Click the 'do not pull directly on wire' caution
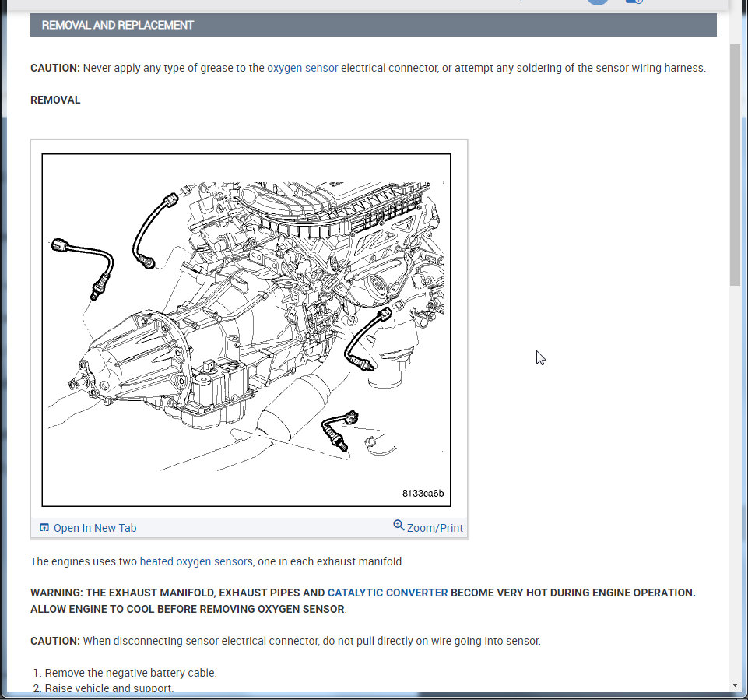748x700 pixels. (286, 641)
